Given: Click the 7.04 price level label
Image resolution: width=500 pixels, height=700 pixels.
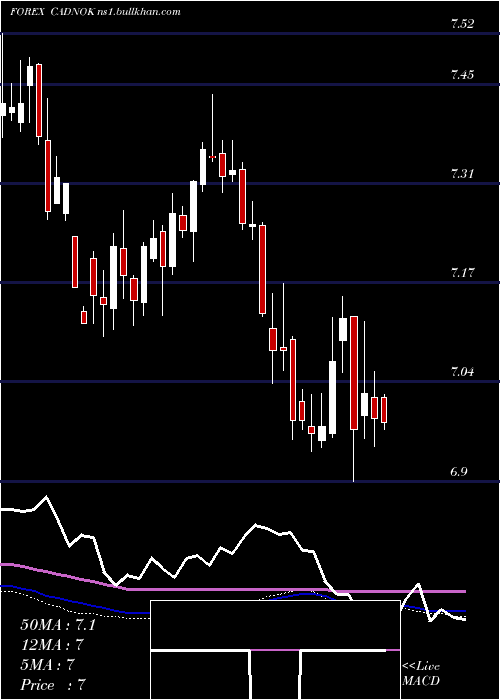Looking at the screenshot, I should [462, 371].
